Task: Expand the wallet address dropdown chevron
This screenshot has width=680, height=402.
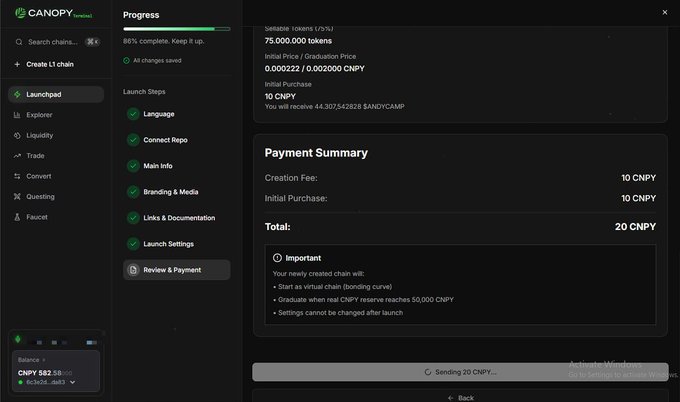Action: point(72,382)
